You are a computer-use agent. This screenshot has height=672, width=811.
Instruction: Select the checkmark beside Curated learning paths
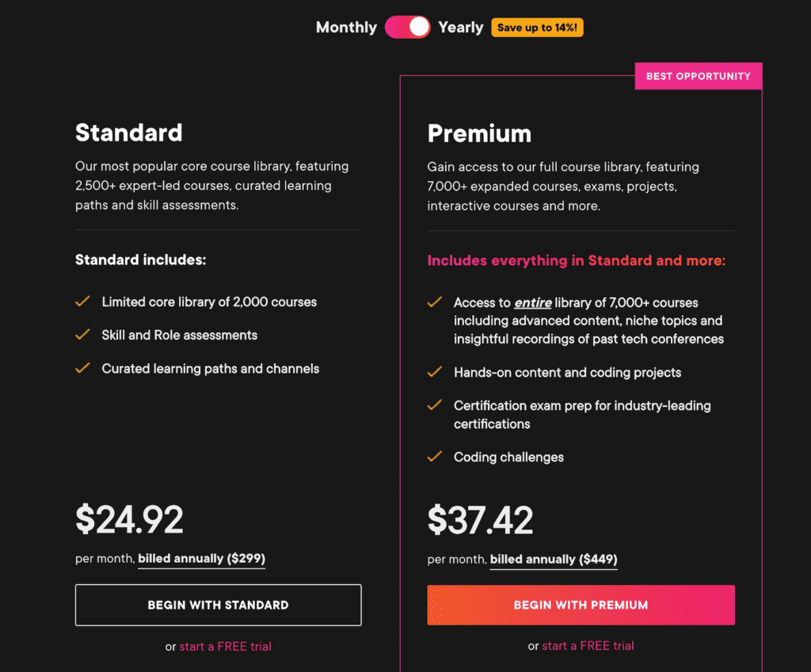[x=83, y=368]
